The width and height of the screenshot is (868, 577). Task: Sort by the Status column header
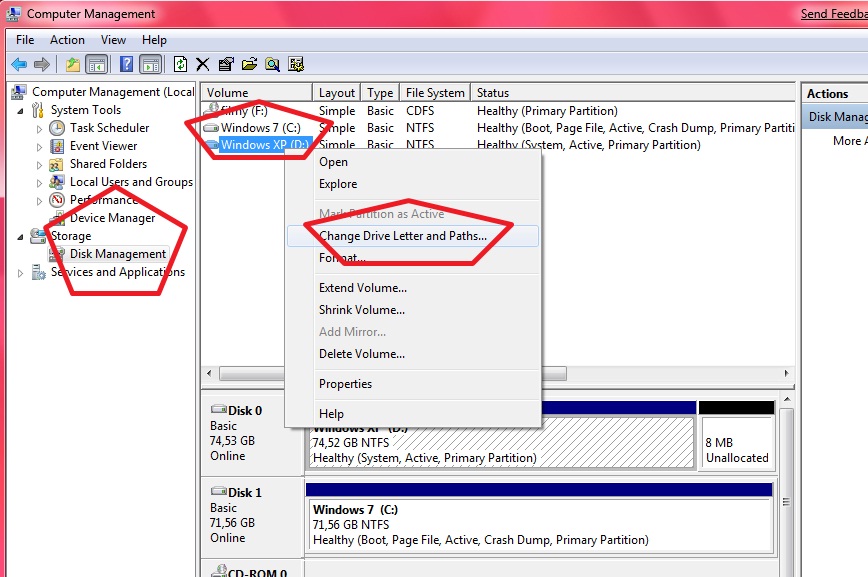tap(633, 92)
